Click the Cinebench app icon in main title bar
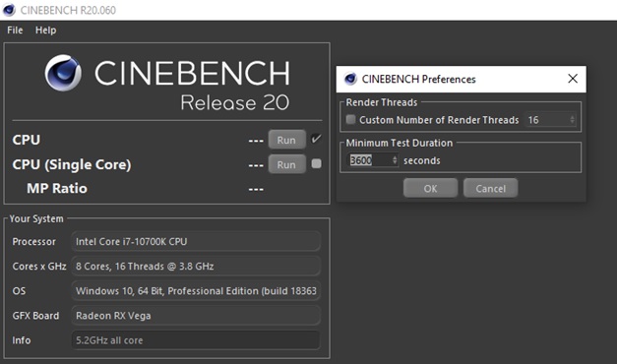Viewport: 617px width, 364px height. click(9, 10)
